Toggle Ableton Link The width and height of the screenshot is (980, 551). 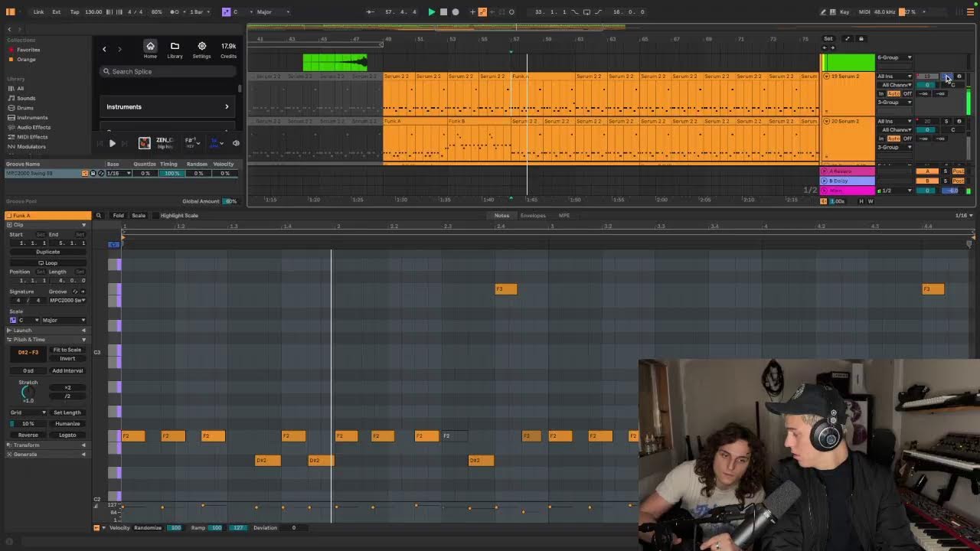tap(38, 11)
